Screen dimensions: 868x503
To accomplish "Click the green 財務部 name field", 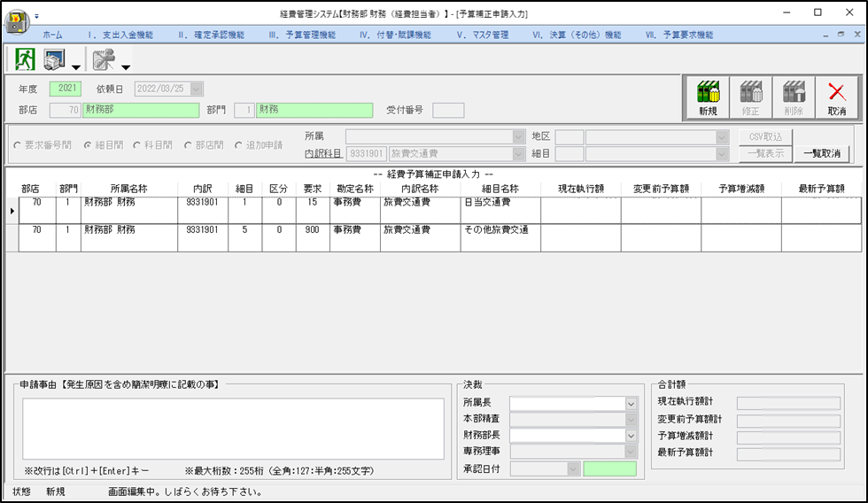I will coord(141,110).
